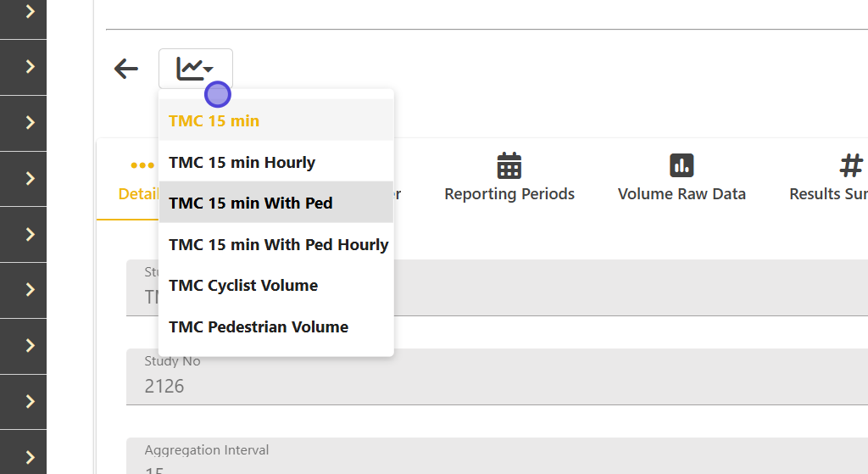Switch to the Details tab
Viewport: 868px width, 474px height.
coord(136,193)
